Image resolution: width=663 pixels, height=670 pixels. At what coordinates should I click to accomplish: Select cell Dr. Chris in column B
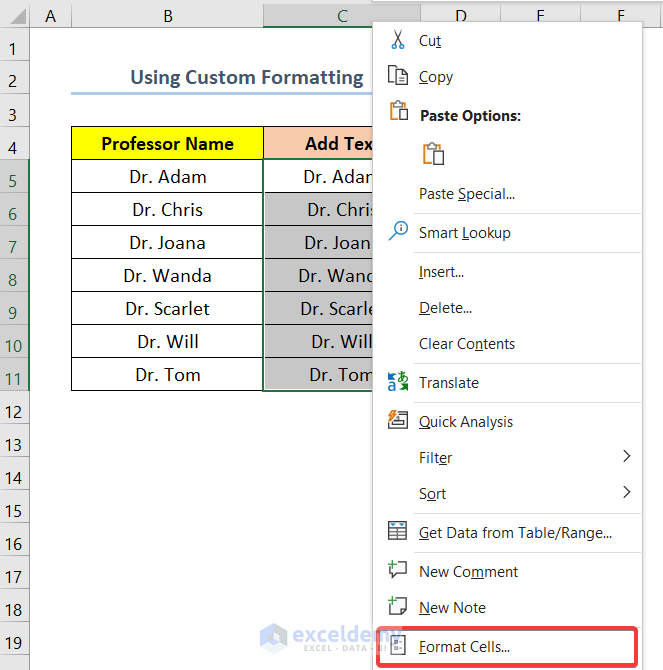coord(167,209)
